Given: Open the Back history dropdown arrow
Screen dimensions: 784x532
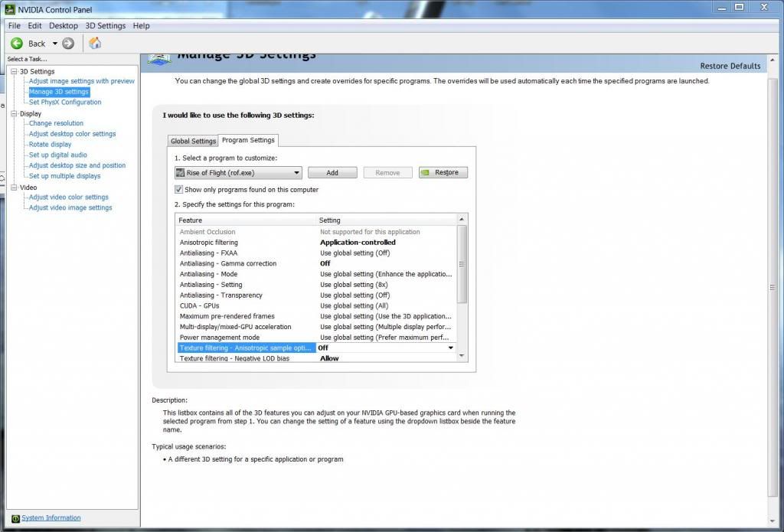Looking at the screenshot, I should [x=55, y=44].
